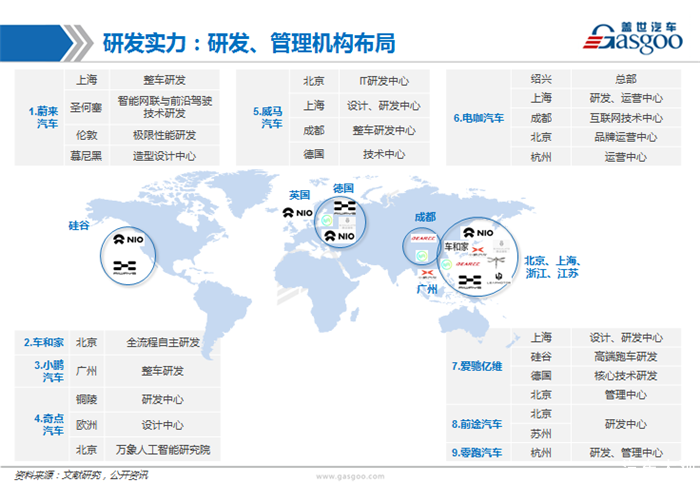Click the 互联网技术中心 cell
The image size is (700, 482).
tap(626, 118)
